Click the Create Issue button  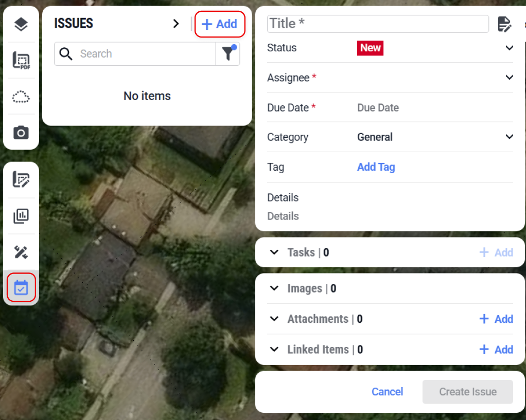click(468, 392)
